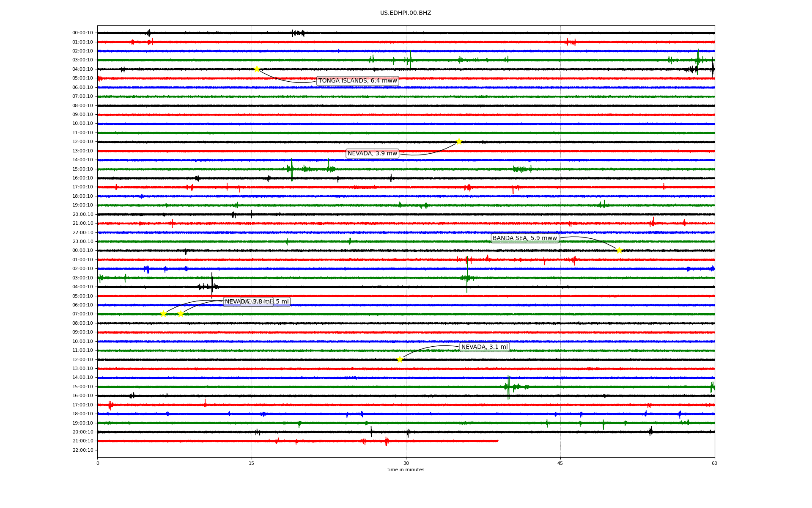
Task: Click the rightmost yellow star on the green 07:00:10 trace
Action: point(181,314)
